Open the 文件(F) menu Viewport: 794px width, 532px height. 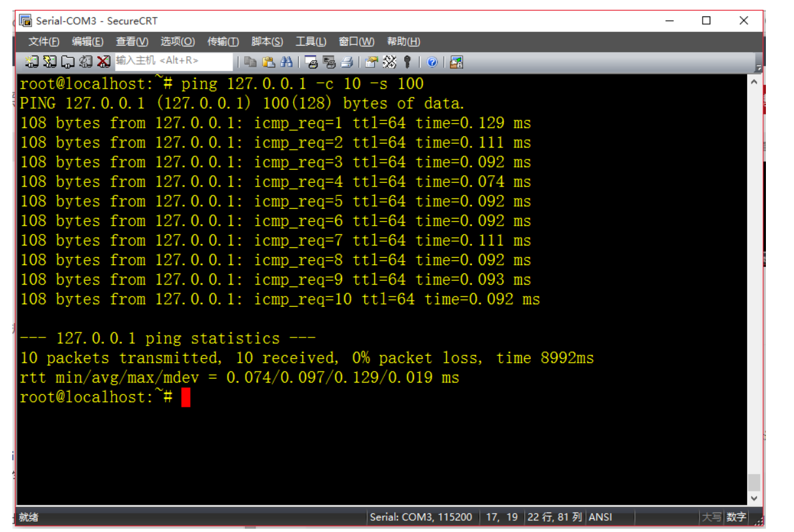44,42
